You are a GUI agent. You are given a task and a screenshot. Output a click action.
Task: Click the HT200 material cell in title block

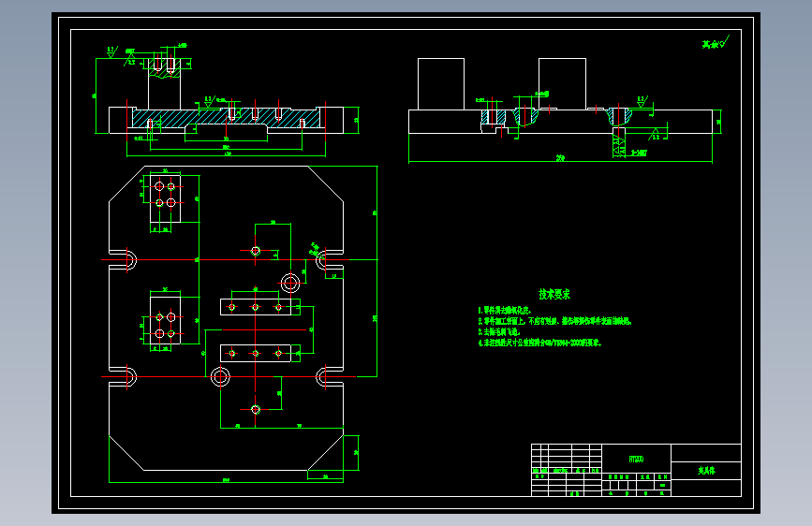click(637, 460)
